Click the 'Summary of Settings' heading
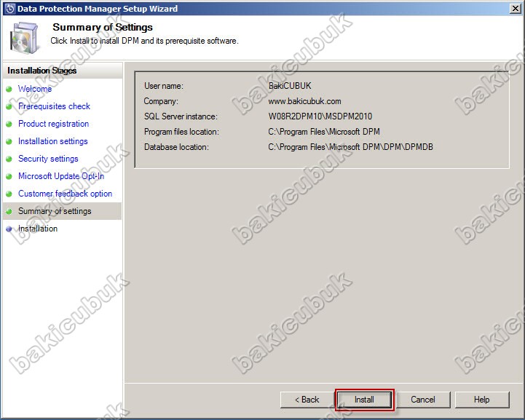This screenshot has width=525, height=420. 103,27
